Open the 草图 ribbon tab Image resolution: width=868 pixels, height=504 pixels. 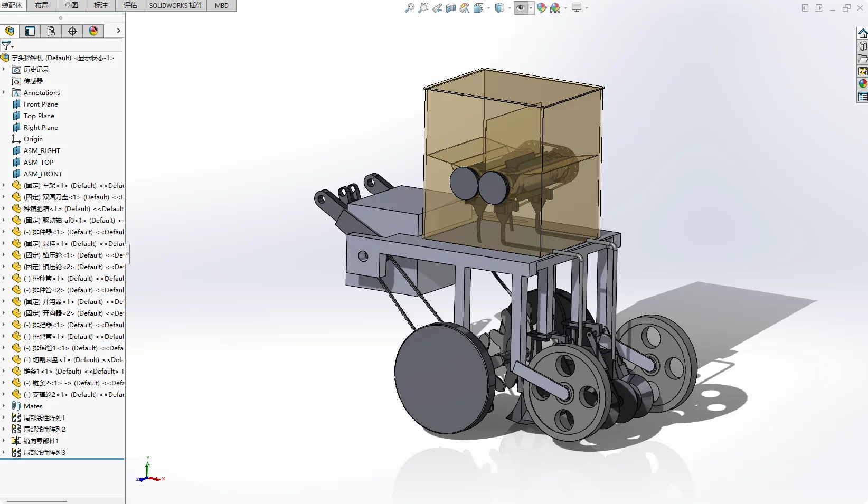pyautogui.click(x=71, y=5)
